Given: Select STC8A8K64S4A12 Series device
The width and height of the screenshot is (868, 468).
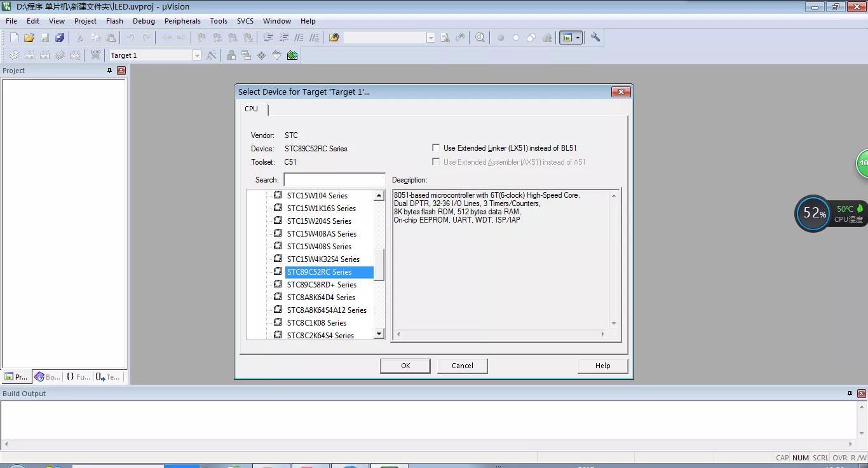Looking at the screenshot, I should [x=327, y=310].
